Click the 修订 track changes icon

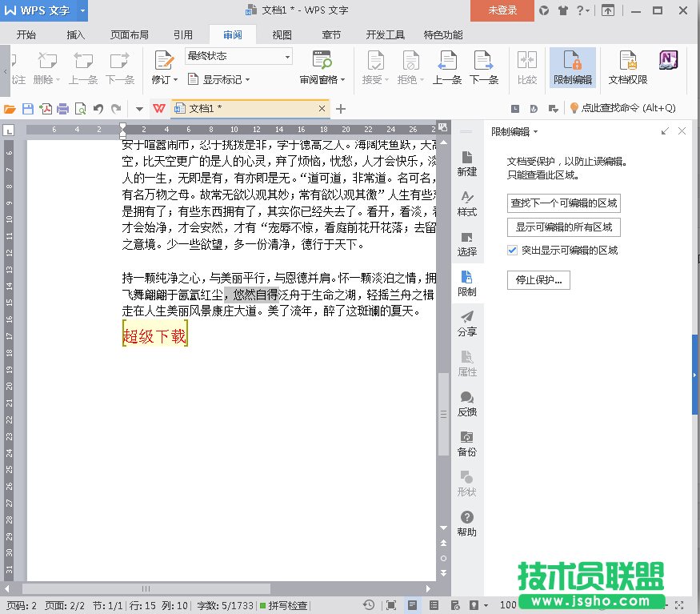point(164,61)
